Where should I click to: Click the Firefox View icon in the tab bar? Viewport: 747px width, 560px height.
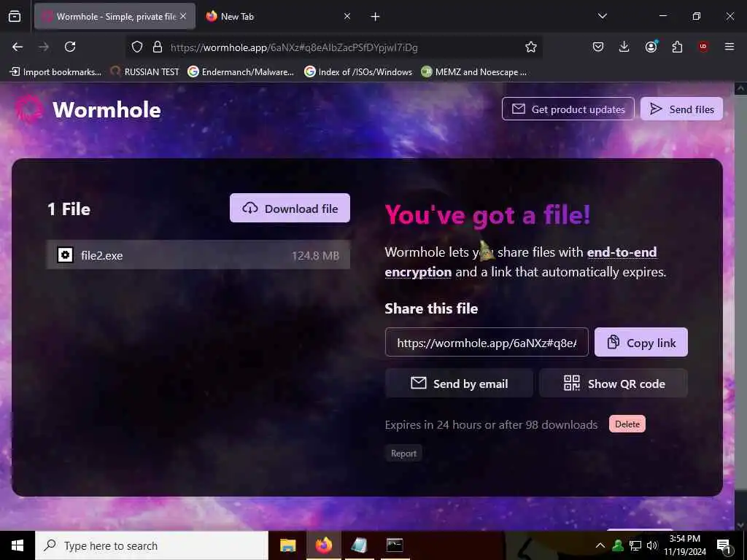click(x=15, y=17)
